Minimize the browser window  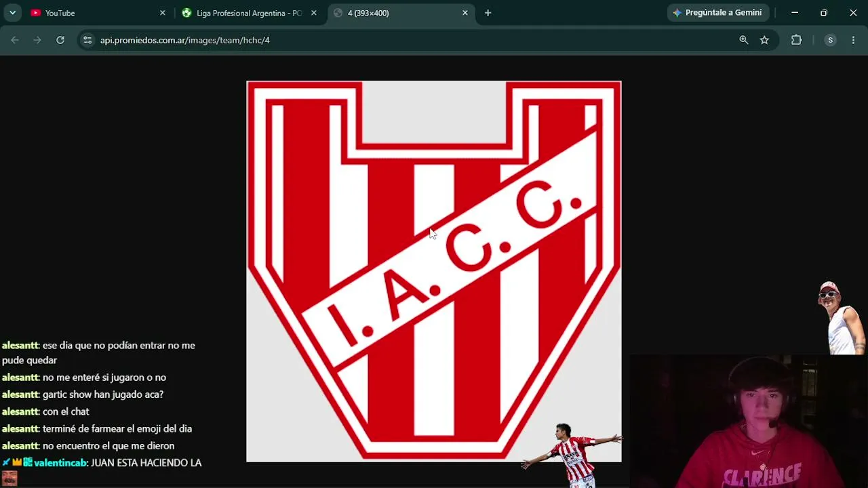click(x=795, y=13)
